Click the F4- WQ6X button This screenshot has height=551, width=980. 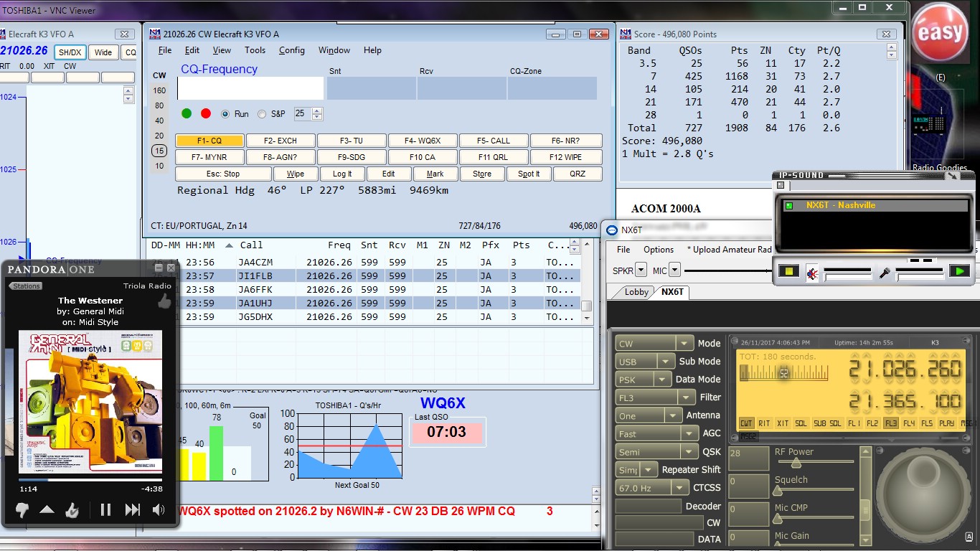tap(422, 141)
